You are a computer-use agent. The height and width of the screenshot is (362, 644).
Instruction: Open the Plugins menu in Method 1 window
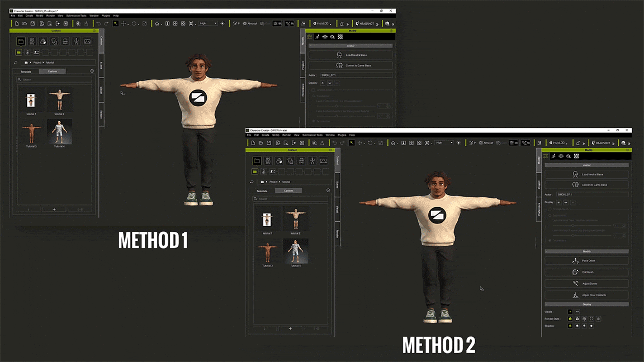pyautogui.click(x=106, y=16)
